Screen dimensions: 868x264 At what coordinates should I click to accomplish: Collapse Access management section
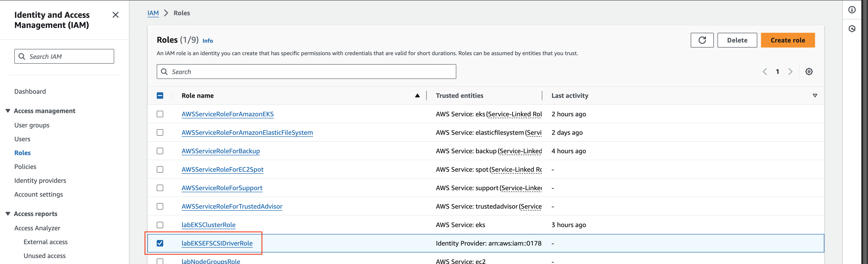8,111
